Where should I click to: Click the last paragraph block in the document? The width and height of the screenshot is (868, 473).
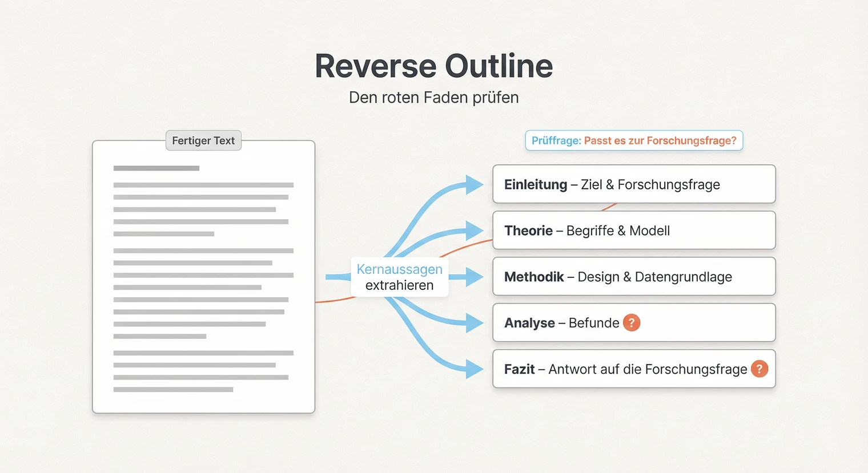tap(203, 371)
